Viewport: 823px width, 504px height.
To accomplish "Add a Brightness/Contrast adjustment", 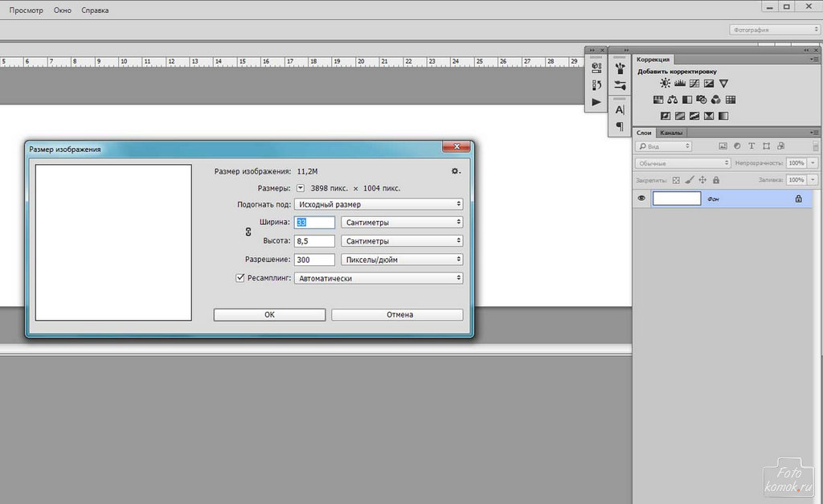I will 665,83.
